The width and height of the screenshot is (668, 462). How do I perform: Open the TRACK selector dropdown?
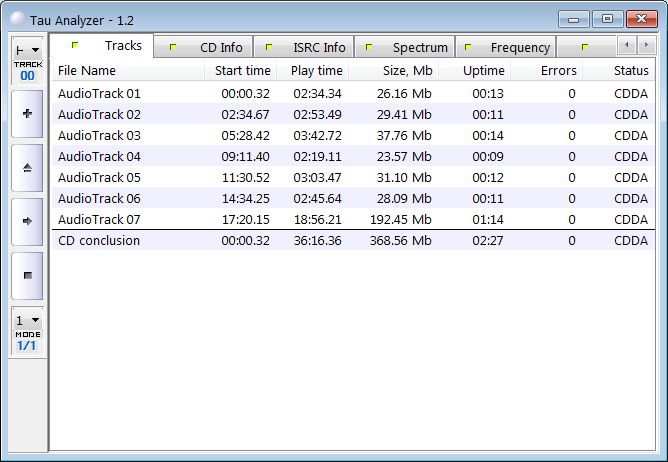click(x=27, y=51)
